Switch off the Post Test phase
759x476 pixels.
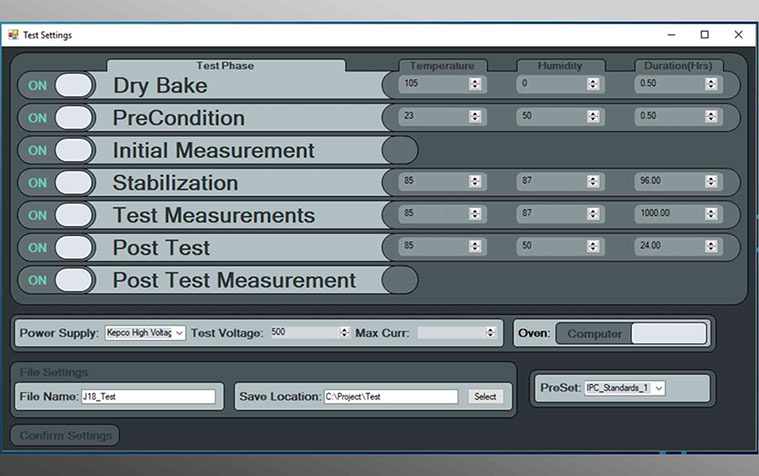coord(57,248)
